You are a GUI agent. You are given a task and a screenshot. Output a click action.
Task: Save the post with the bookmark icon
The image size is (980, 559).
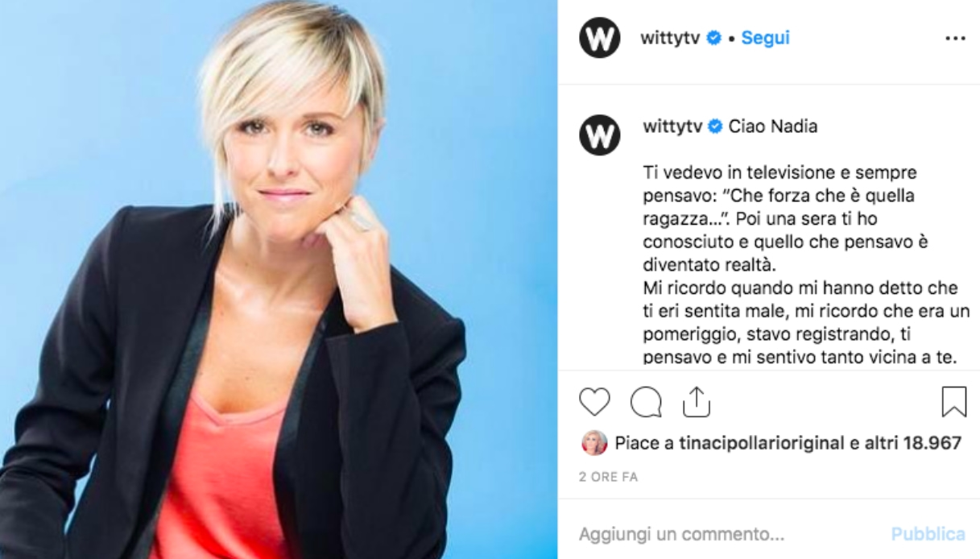tap(954, 401)
